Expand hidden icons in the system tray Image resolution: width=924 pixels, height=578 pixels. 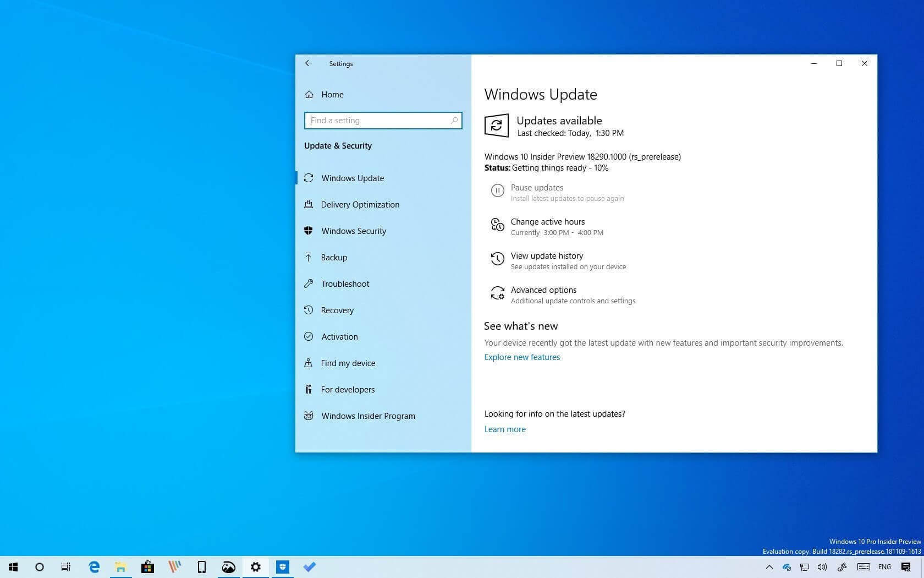point(769,567)
